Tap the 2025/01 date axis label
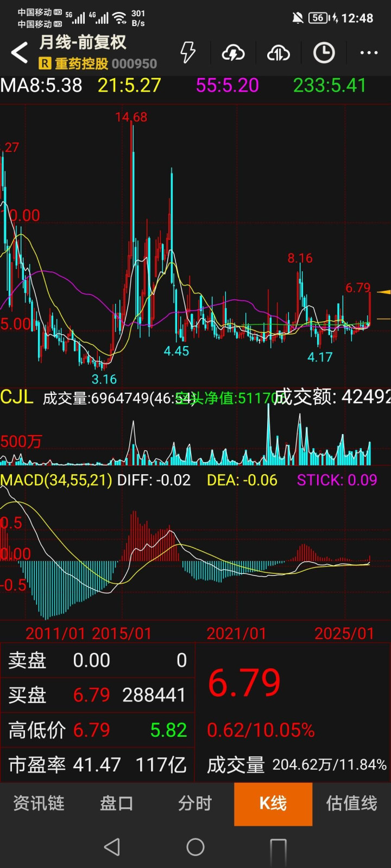 (x=344, y=633)
